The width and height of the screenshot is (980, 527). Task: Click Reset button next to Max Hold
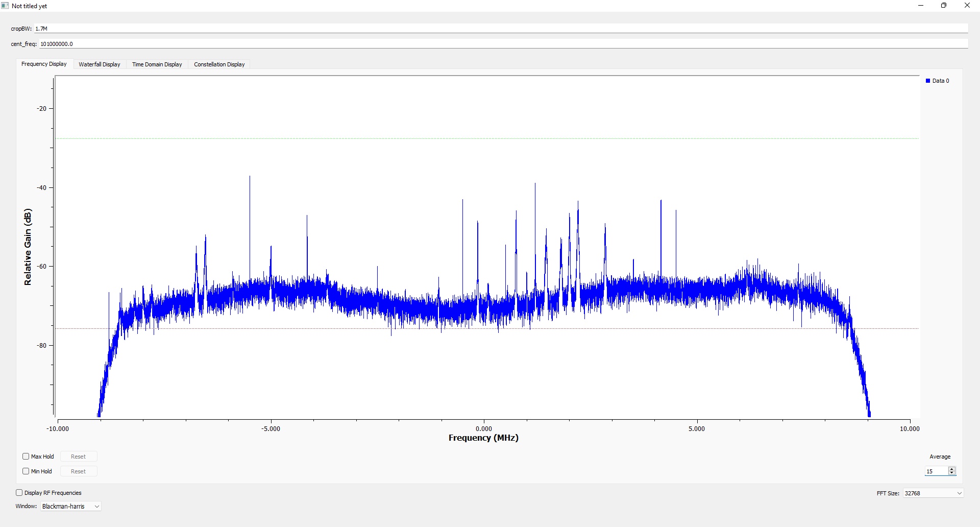(79, 457)
